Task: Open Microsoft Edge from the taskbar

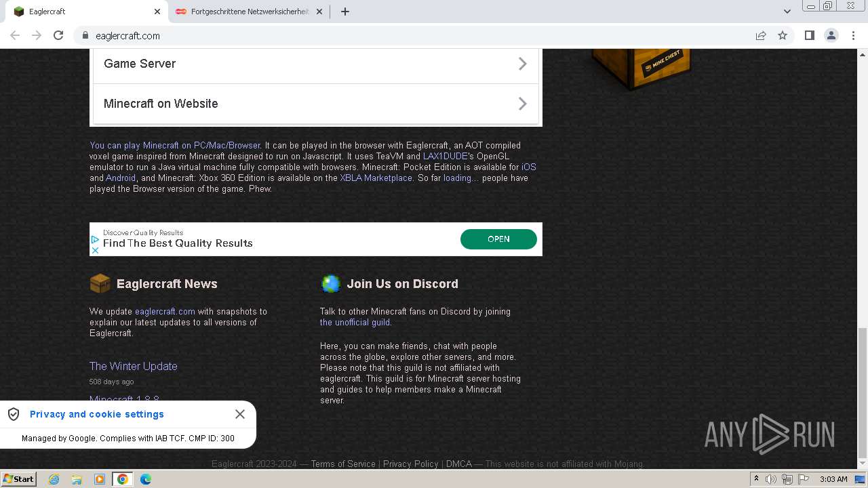Action: tap(145, 479)
